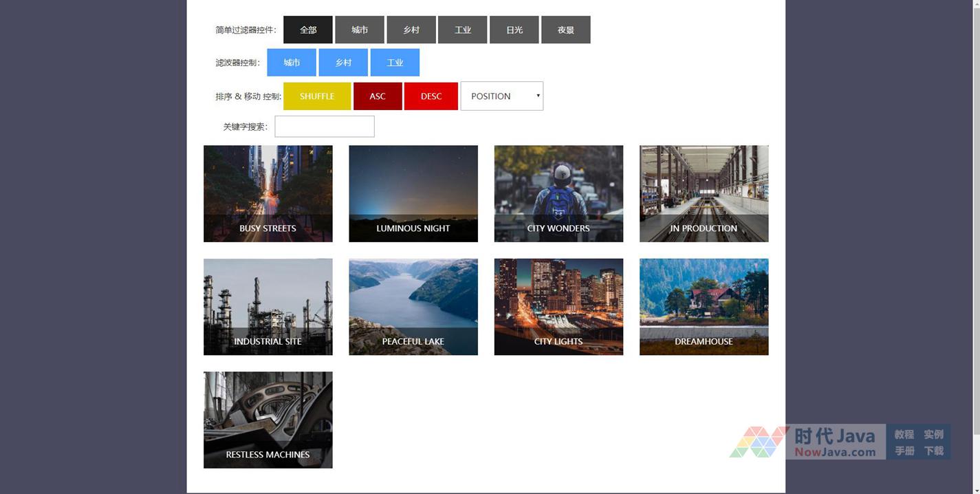Screen dimensions: 980x494
Task: Focus the 关键字搜索 input field
Action: [x=325, y=127]
